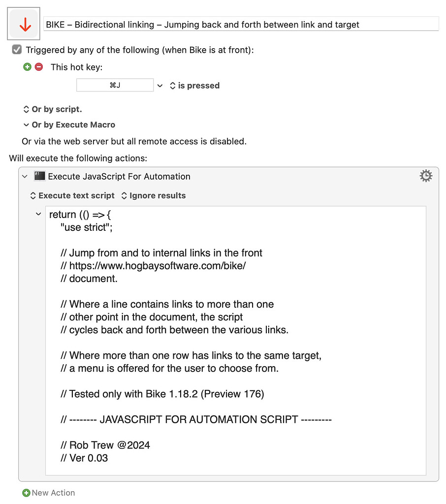Collapse the Execute JavaScript For Automation action

point(25,176)
